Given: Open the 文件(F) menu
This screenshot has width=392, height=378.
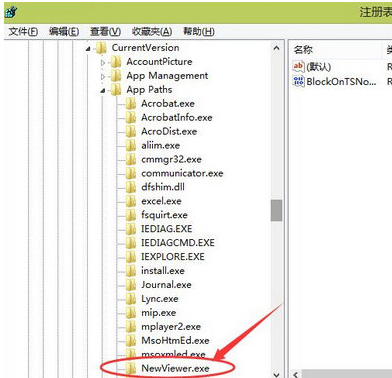Looking at the screenshot, I should tap(23, 32).
